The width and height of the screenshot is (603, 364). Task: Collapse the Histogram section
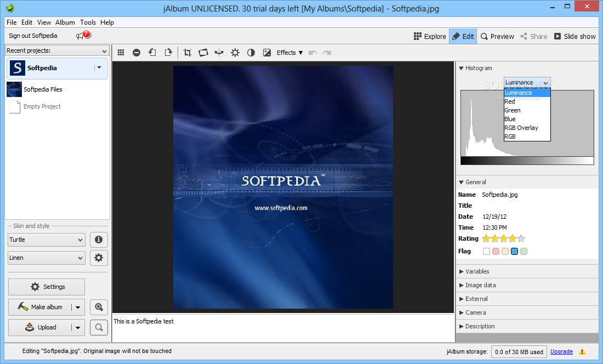coord(461,68)
